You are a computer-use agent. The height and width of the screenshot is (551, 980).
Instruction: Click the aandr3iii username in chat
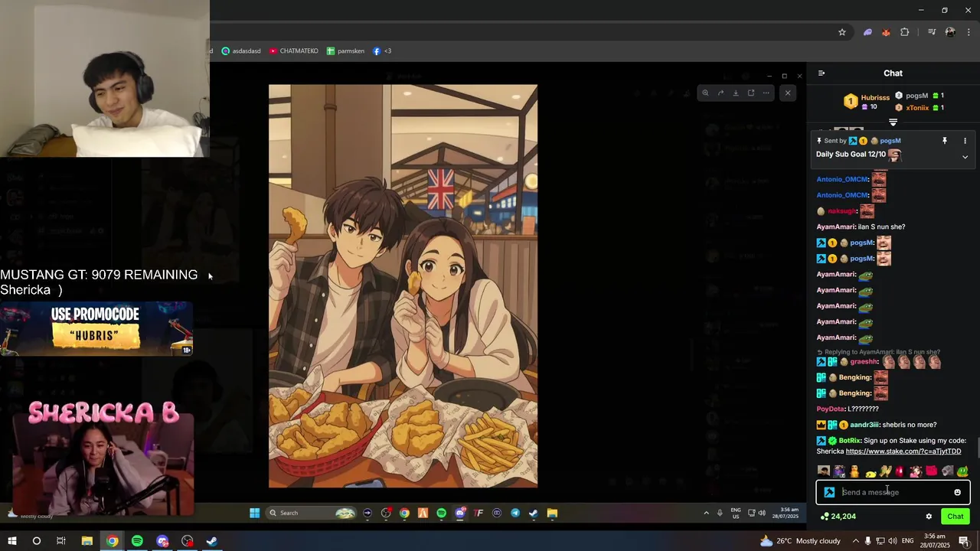pos(864,425)
